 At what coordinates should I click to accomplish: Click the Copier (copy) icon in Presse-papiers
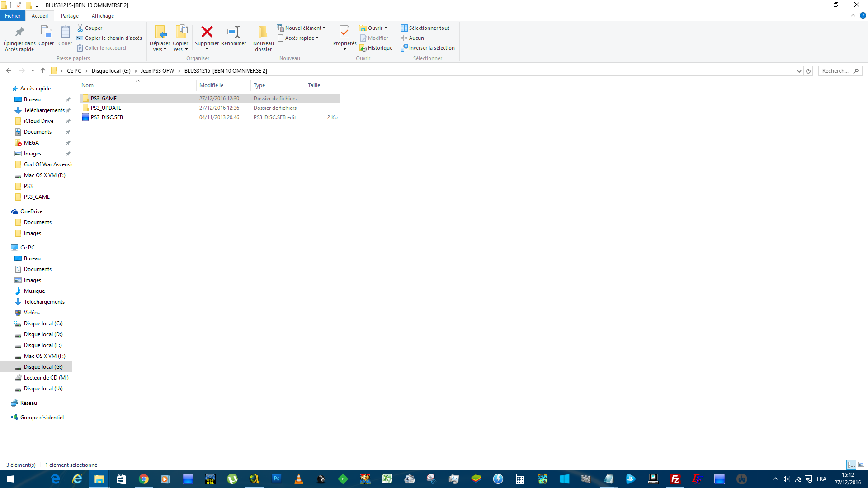pos(46,32)
